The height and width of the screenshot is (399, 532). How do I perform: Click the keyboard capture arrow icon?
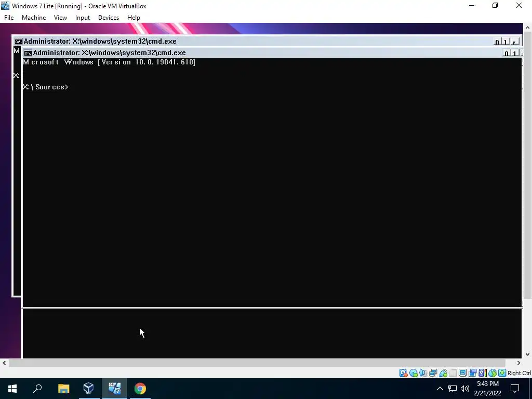pos(502,373)
